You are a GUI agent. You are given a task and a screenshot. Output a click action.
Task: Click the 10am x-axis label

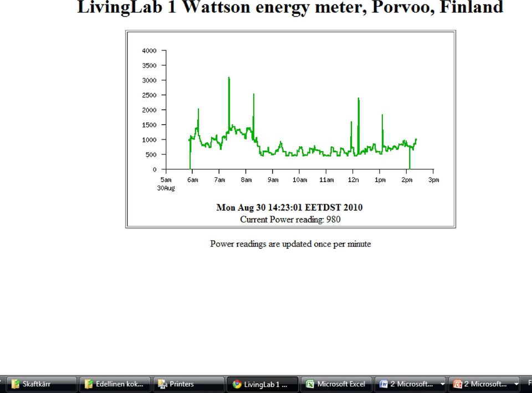pos(300,180)
